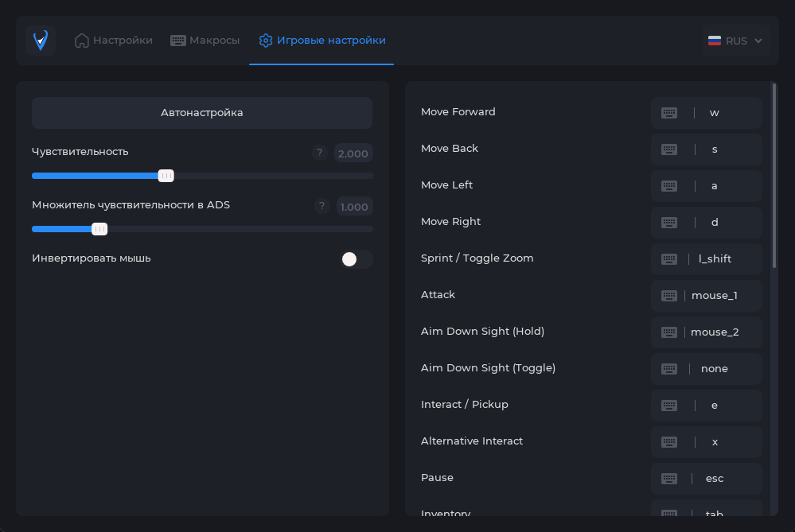Switch to the Макросы tab
The width and height of the screenshot is (795, 532).
click(x=205, y=41)
